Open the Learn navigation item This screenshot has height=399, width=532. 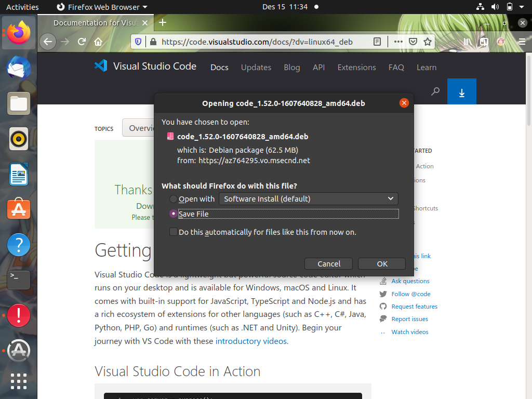[x=427, y=67]
